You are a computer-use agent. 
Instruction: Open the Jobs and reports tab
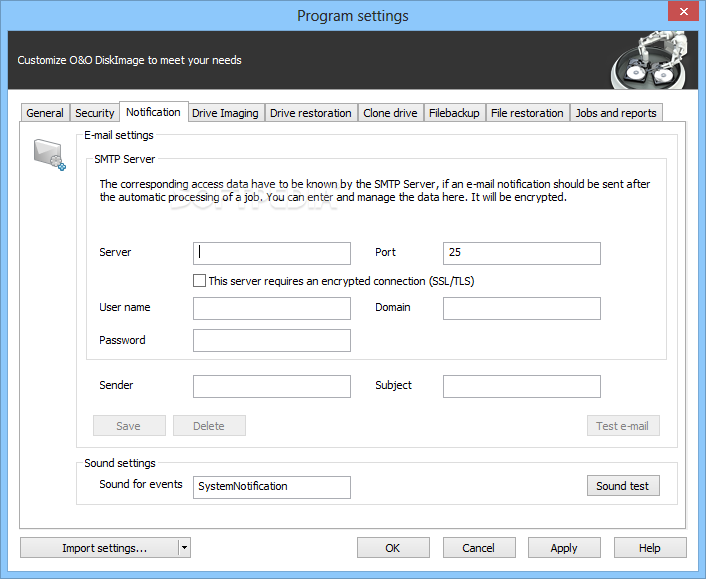(616, 113)
